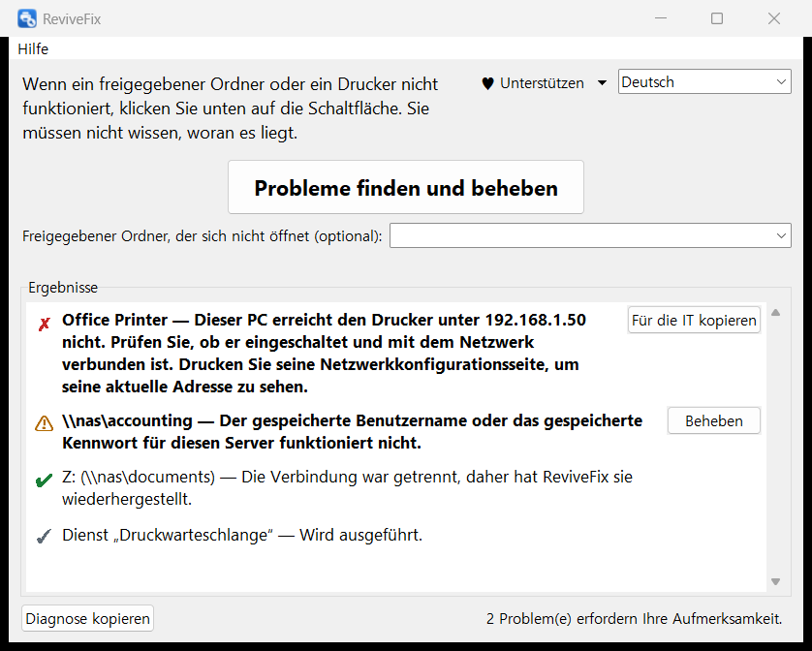Click the heart icon next to Unterstützen
812x651 pixels.
click(487, 83)
